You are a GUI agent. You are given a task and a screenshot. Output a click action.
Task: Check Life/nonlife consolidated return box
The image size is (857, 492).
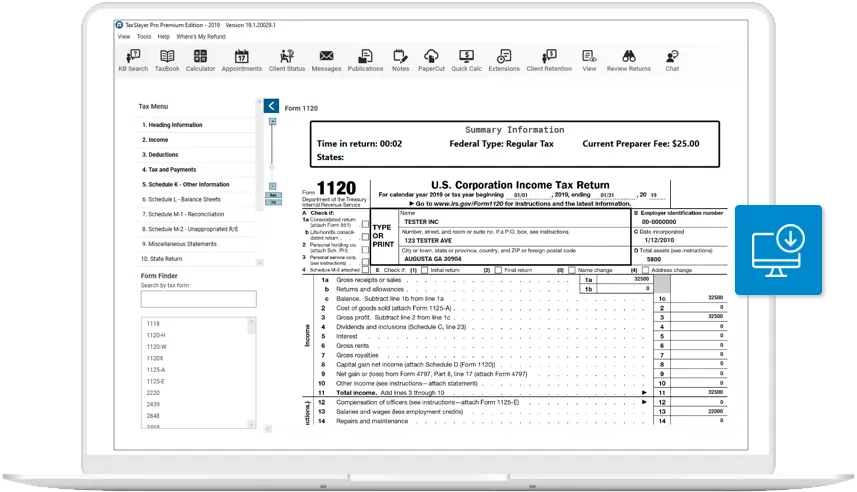pyautogui.click(x=365, y=237)
